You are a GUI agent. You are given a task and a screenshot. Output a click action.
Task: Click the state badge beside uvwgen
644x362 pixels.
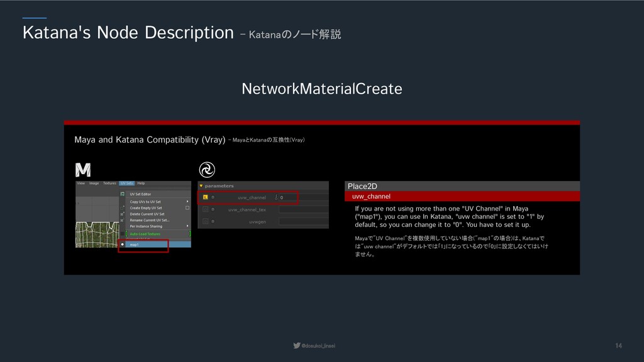coord(206,222)
